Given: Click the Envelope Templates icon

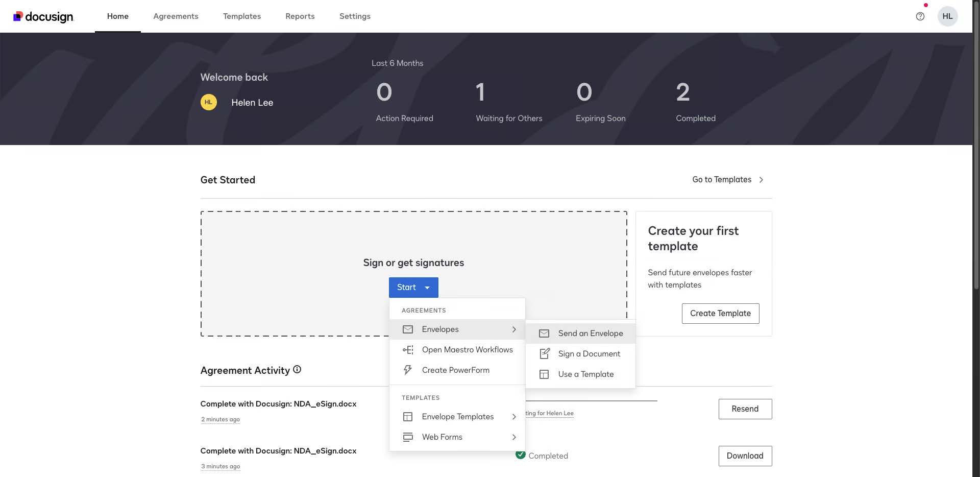Looking at the screenshot, I should (x=408, y=417).
